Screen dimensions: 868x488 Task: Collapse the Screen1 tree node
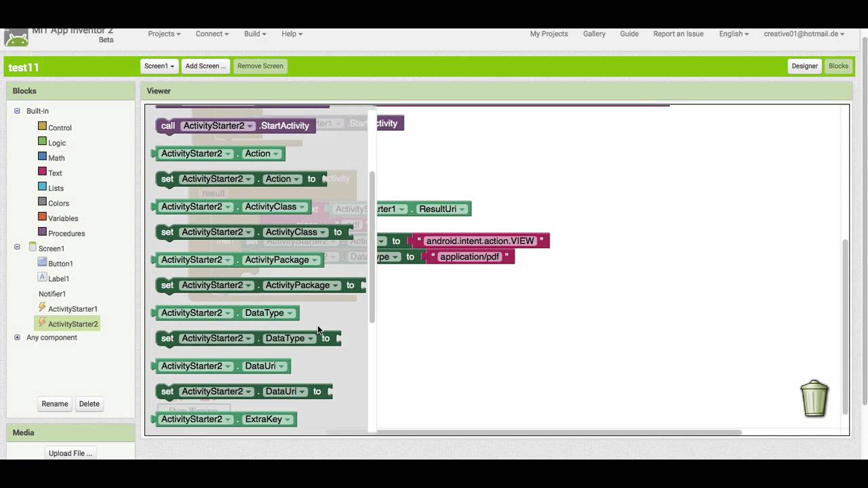(x=17, y=247)
